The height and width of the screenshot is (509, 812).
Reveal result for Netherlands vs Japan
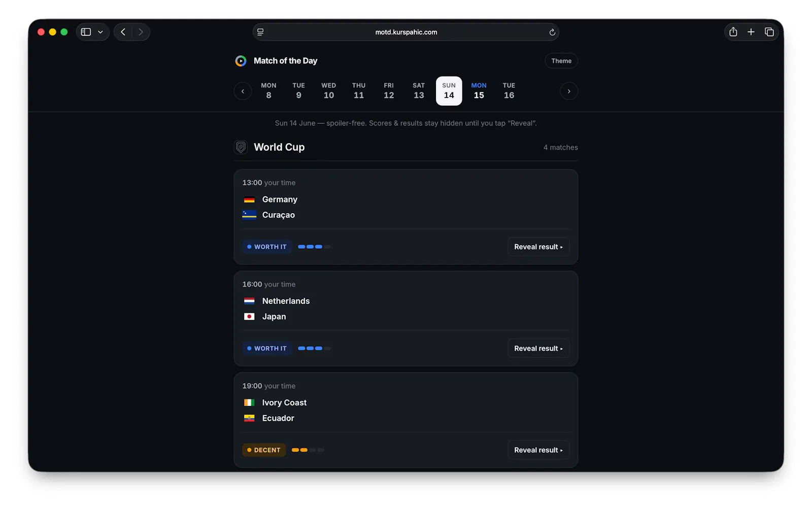tap(538, 348)
